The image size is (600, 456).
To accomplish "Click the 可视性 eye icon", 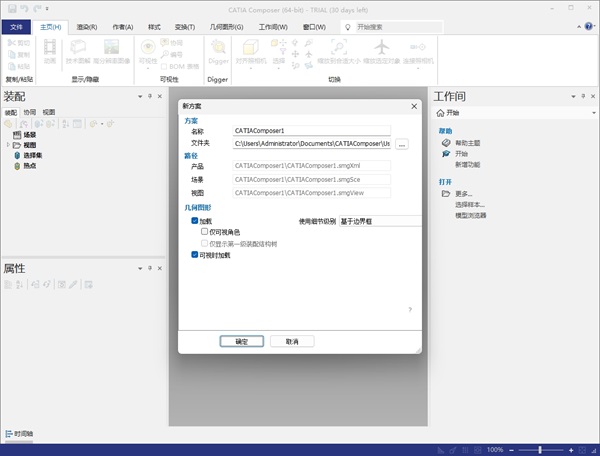I will tap(148, 47).
